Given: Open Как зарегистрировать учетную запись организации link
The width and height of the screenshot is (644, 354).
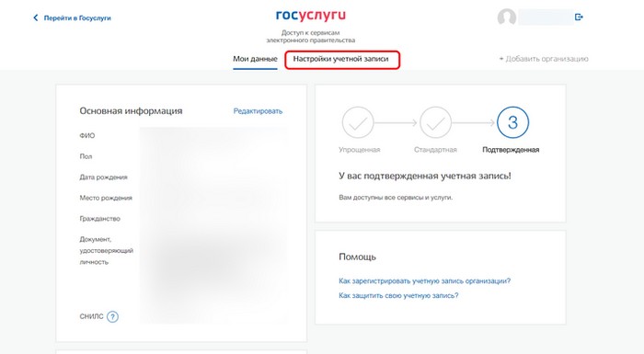Looking at the screenshot, I should [x=425, y=280].
